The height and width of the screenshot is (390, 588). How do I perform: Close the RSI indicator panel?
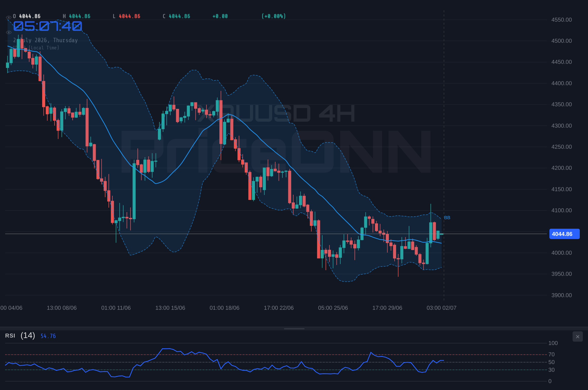tap(577, 336)
